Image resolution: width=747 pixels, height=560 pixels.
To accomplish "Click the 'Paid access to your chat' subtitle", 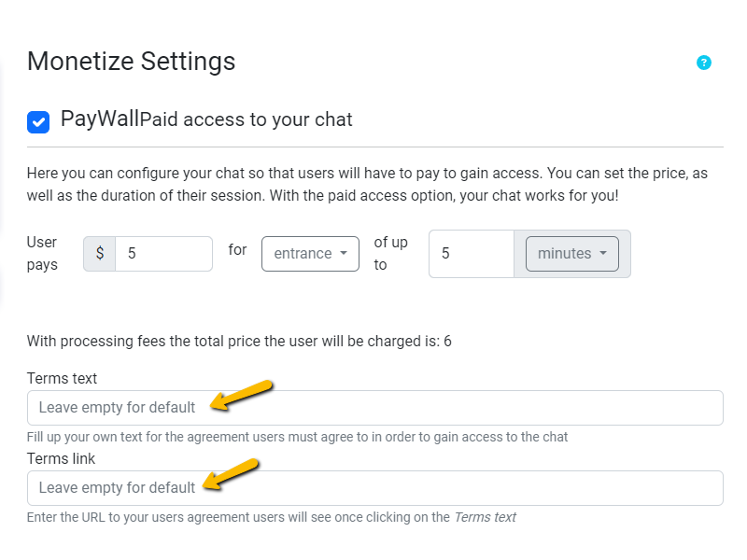I will point(246,120).
